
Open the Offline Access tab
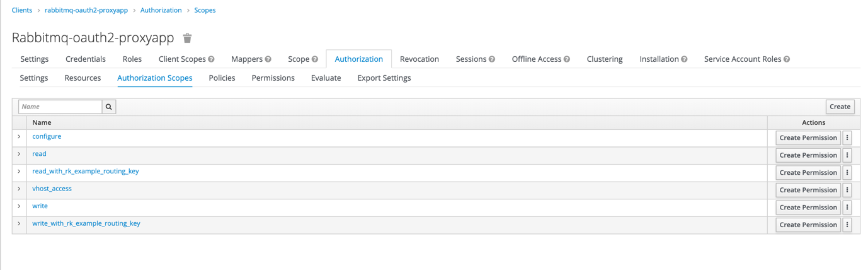coord(537,59)
